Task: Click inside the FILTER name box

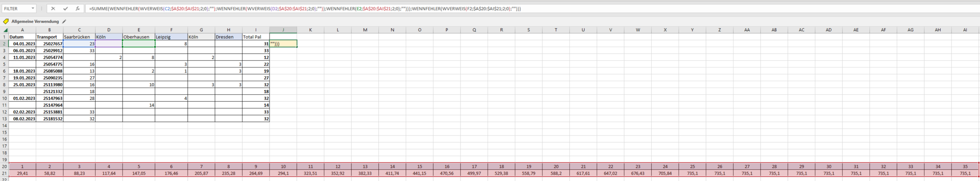Action: (16, 9)
